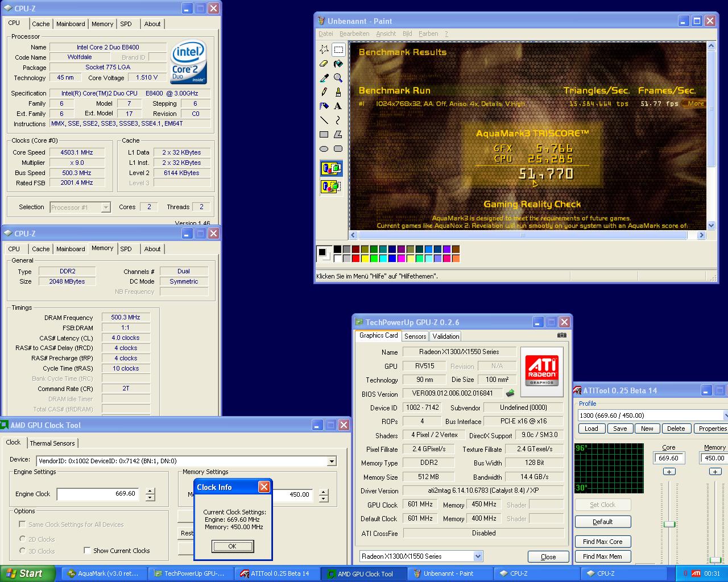The image size is (728, 582).
Task: Click the Memory plus button in ATITool
Action: click(x=715, y=471)
